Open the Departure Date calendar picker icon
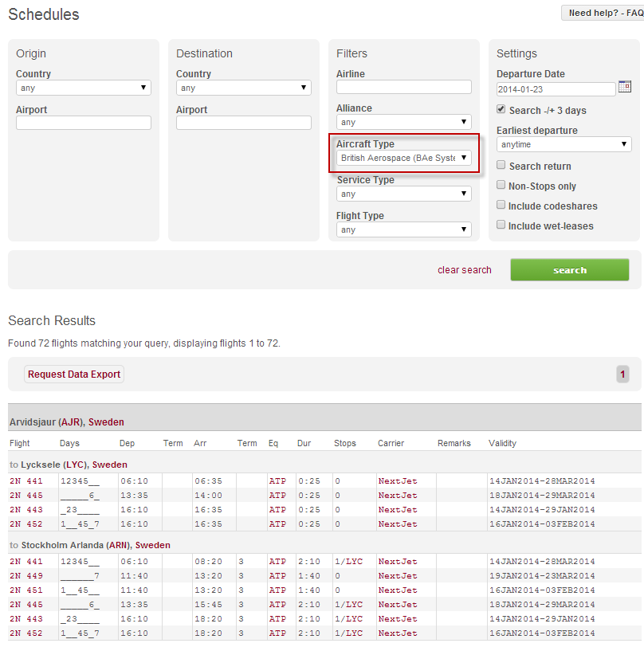 click(625, 87)
